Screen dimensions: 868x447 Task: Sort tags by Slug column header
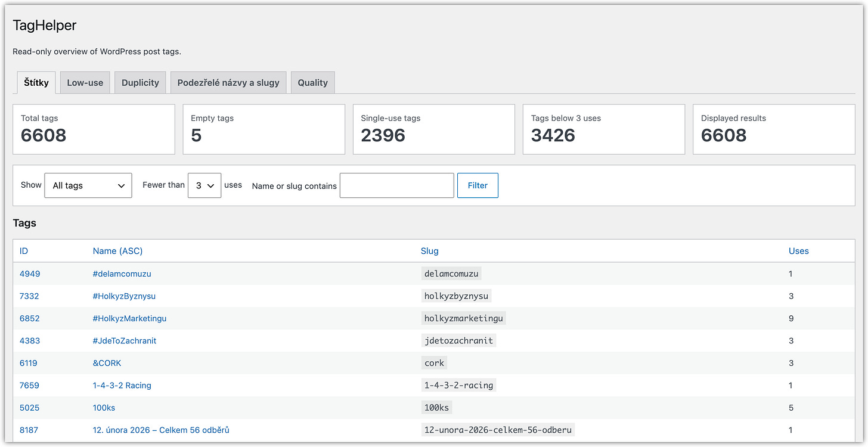(x=430, y=251)
